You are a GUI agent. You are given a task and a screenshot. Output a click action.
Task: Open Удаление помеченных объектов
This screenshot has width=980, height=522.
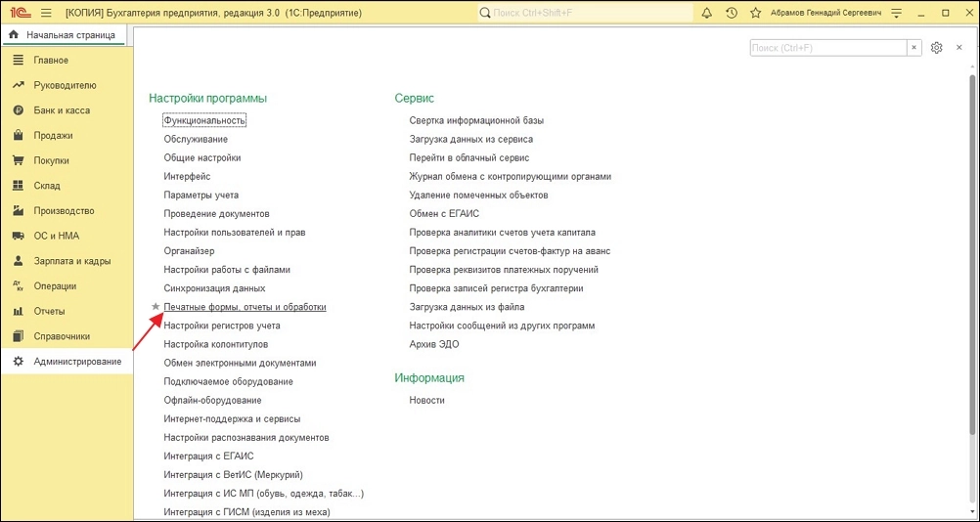pos(478,196)
